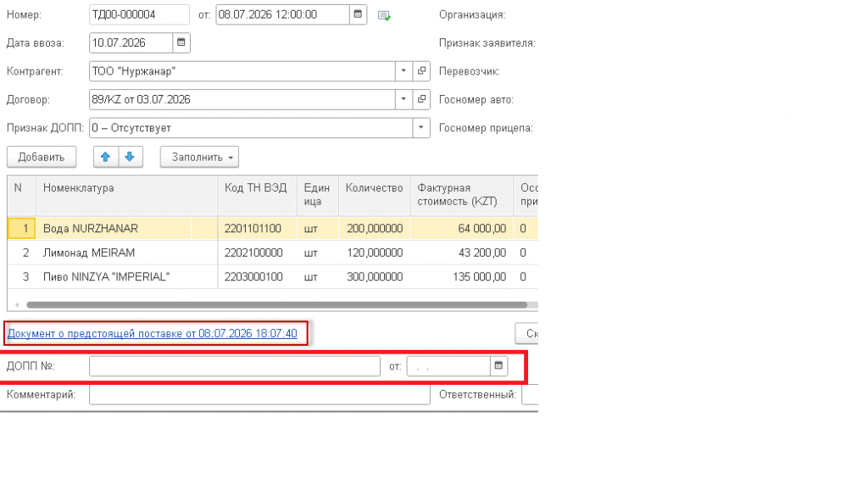This screenshot has width=868, height=484.
Task: Click the N column header
Action: (x=21, y=196)
